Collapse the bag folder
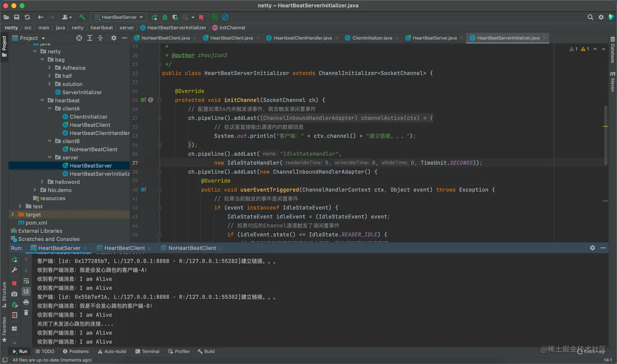617x364 pixels. click(42, 60)
